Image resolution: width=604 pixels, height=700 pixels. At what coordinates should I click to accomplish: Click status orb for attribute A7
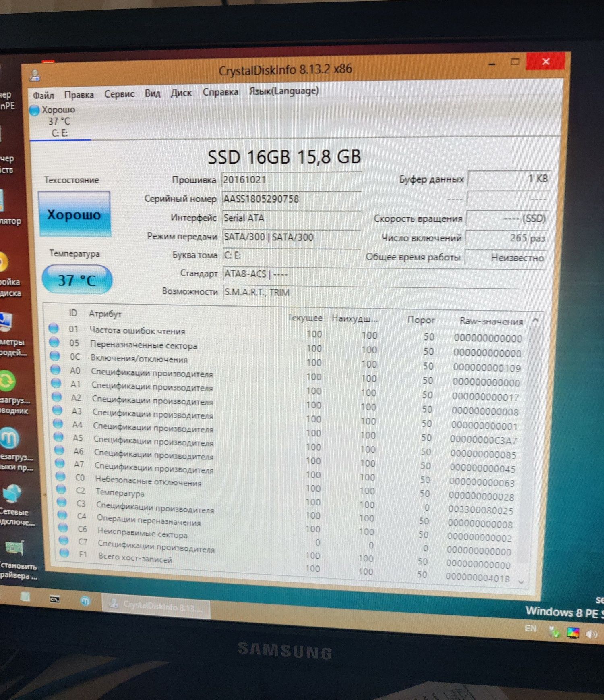(x=60, y=463)
